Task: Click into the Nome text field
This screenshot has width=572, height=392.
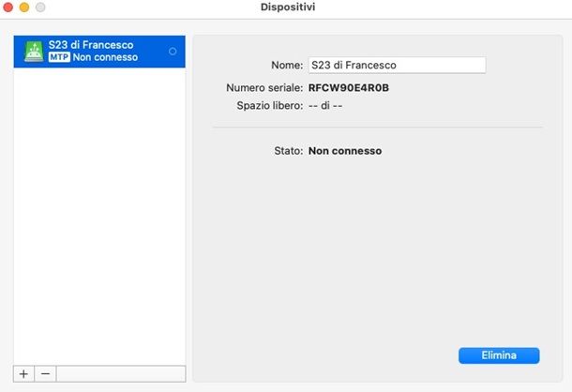Action: click(x=396, y=66)
